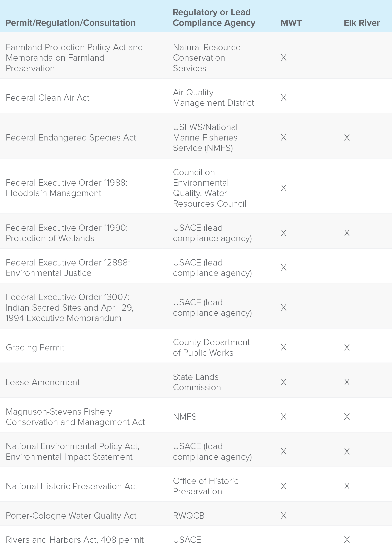This screenshot has width=392, height=550.
Task: Click the MWT column header
Action: click(291, 23)
